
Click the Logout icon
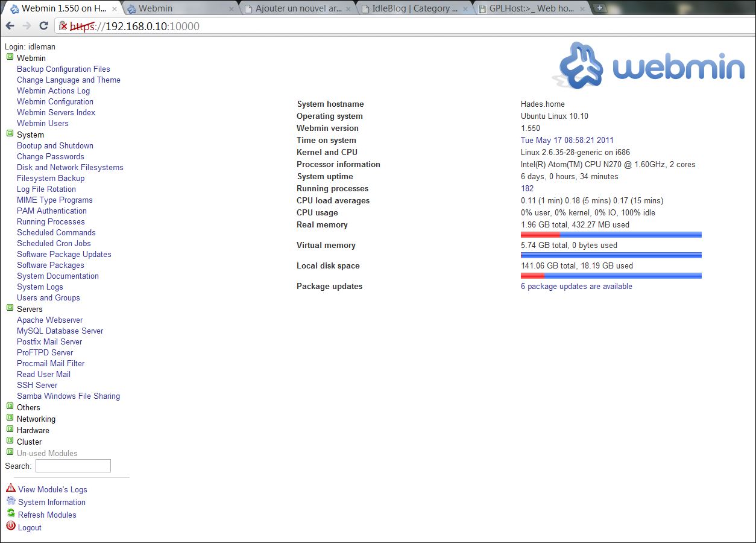10,527
